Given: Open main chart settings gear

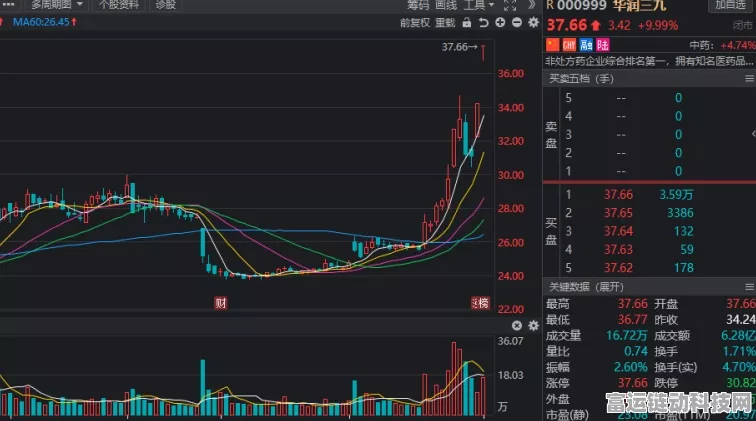Looking at the screenshot, I should 533,22.
